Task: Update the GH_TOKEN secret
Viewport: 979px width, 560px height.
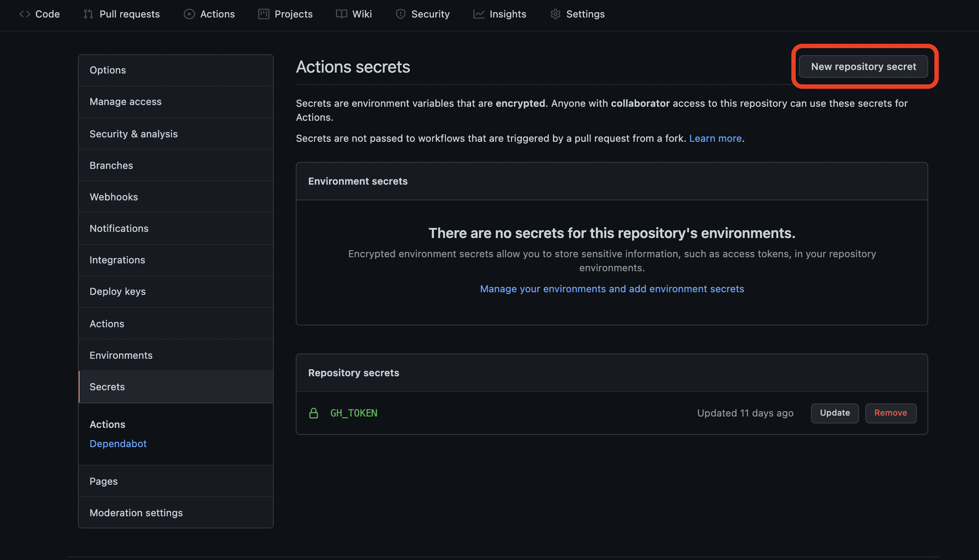Action: point(835,413)
